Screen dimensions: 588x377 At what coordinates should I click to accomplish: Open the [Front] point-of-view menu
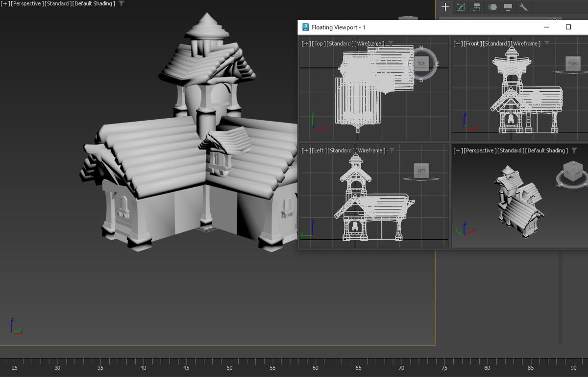coord(472,44)
